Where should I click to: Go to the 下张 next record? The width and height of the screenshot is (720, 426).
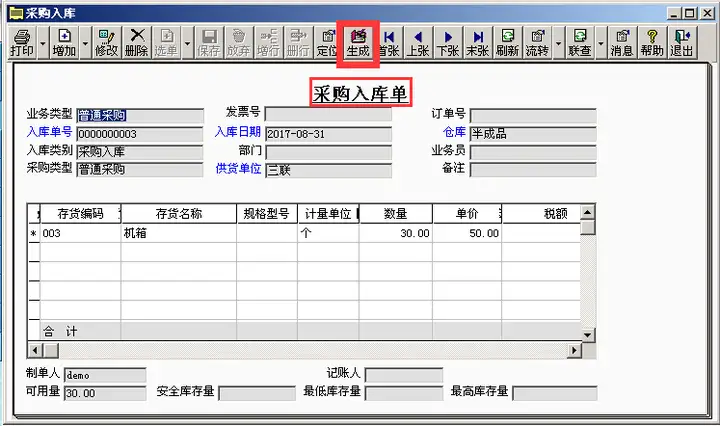click(448, 43)
